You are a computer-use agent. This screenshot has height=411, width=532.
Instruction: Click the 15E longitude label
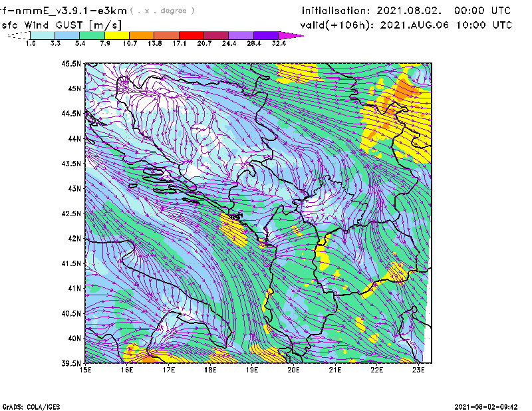coord(85,370)
